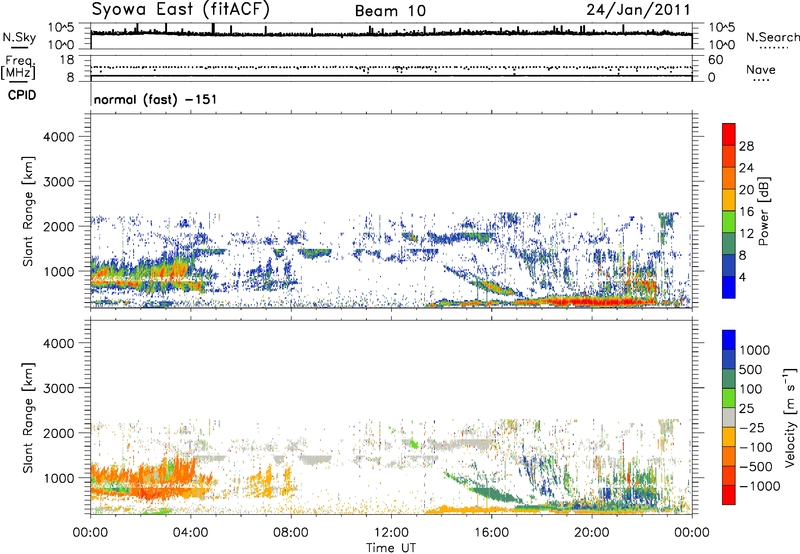800x554 pixels.
Task: Click the '28' label on the Power colorbar
Action: point(746,146)
